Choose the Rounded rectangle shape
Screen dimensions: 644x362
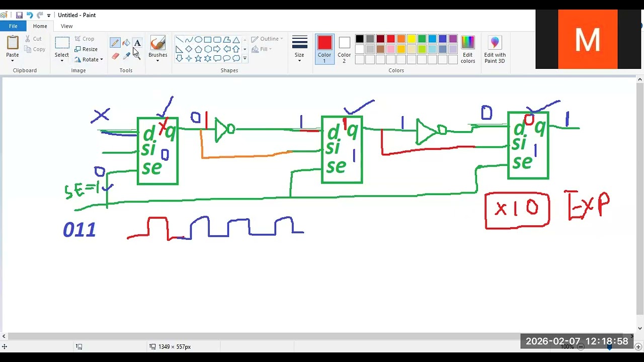[x=217, y=40]
